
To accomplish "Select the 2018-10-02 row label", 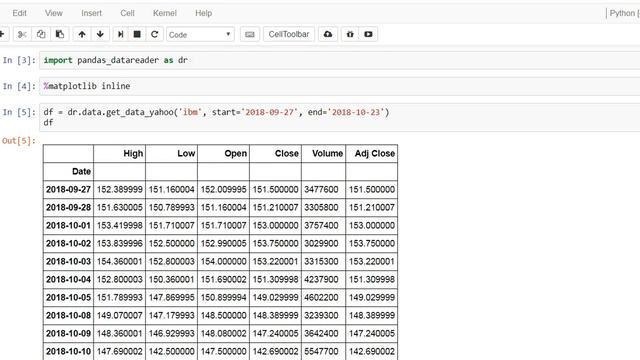I will click(68, 243).
